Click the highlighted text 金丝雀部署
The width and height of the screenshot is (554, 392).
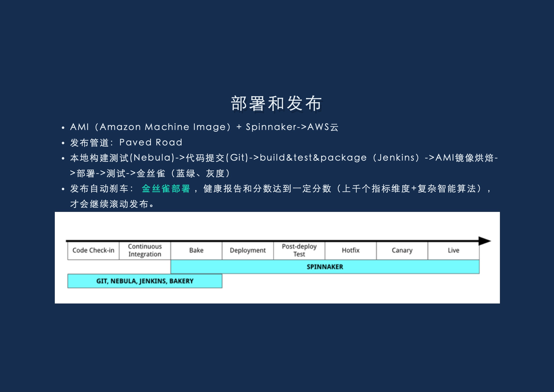tap(166, 188)
